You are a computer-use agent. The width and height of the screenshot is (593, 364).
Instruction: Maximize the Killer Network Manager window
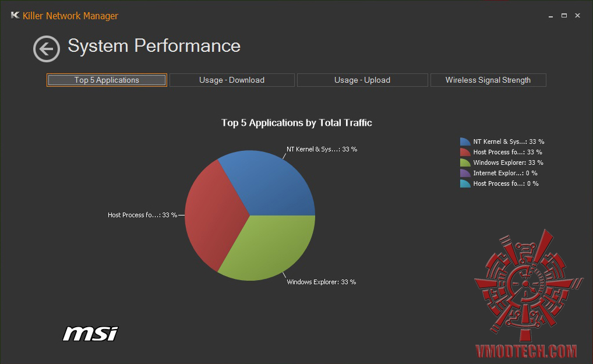tap(564, 16)
